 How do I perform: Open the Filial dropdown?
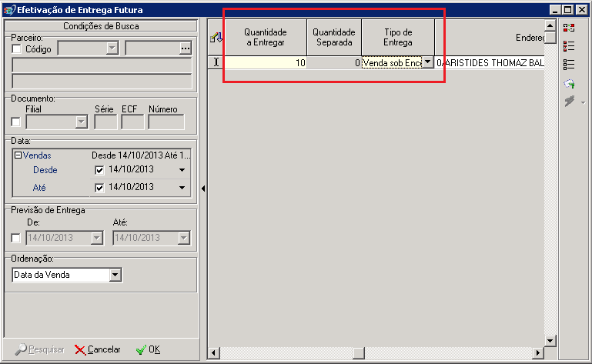tap(81, 122)
